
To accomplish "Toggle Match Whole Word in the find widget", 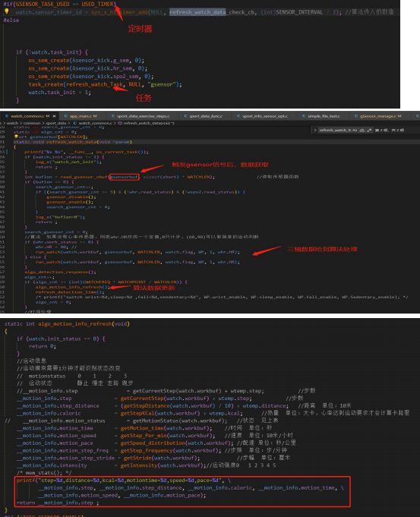I will point(362,131).
